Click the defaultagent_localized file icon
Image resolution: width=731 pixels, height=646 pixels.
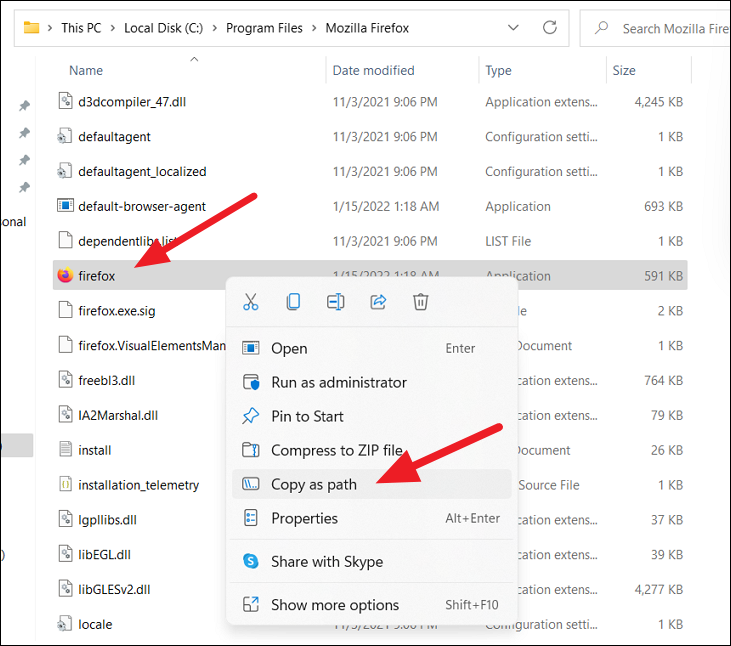[64, 171]
